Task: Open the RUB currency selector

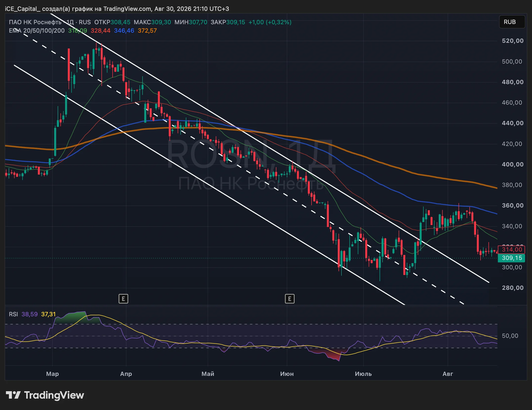Action: click(x=512, y=22)
